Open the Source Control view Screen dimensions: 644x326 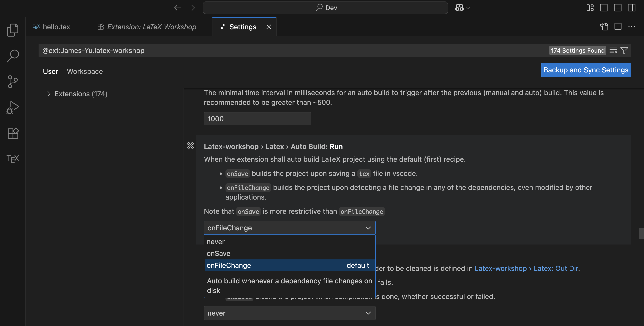tap(12, 81)
